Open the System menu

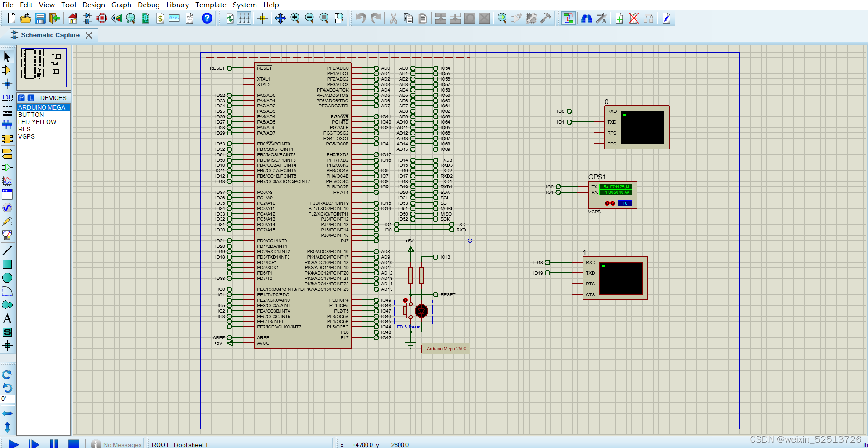click(245, 5)
